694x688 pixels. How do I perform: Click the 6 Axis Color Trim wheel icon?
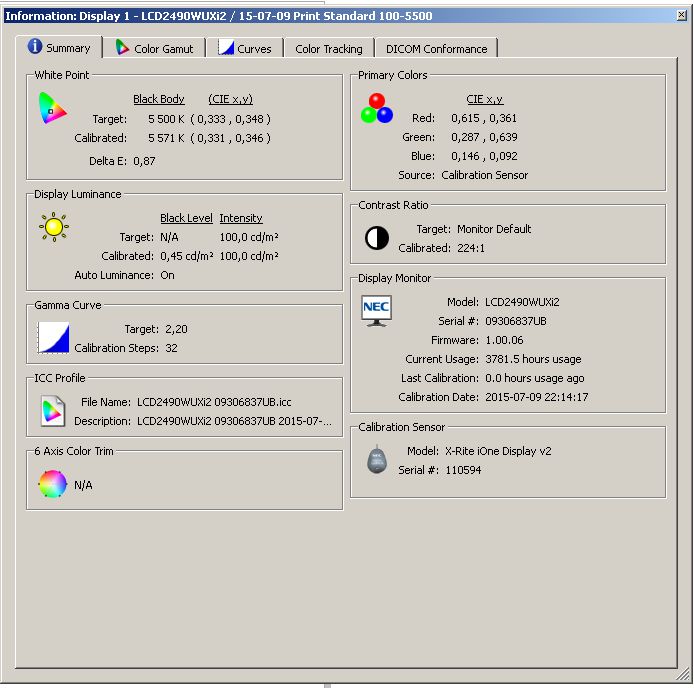[52, 485]
